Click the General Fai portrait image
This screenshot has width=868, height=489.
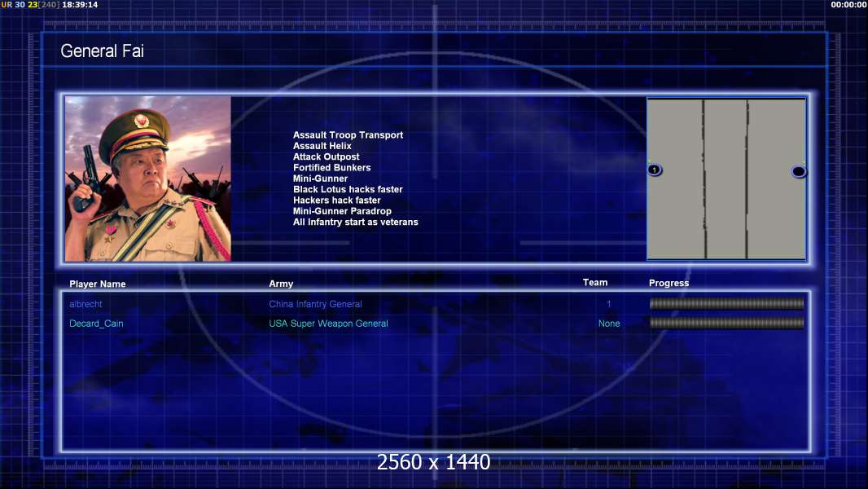pos(148,178)
